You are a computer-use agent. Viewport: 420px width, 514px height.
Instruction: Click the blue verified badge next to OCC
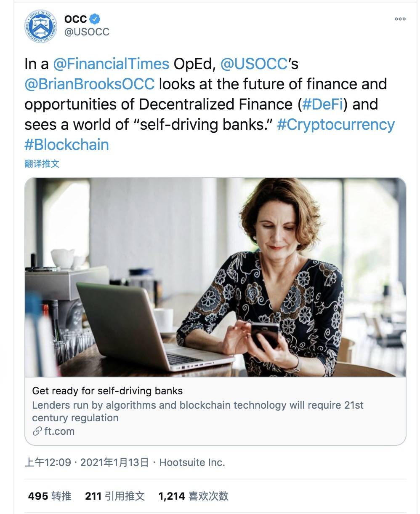96,18
